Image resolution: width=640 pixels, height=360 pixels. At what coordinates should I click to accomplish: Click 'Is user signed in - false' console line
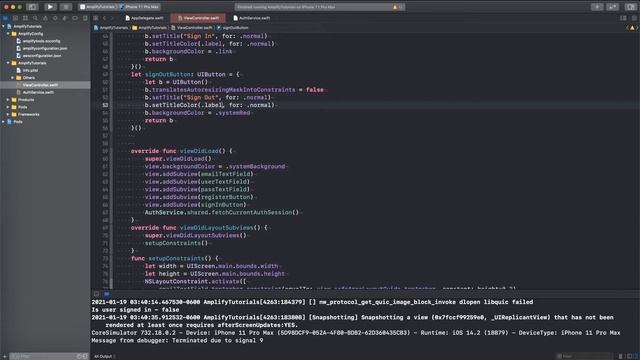click(135, 310)
